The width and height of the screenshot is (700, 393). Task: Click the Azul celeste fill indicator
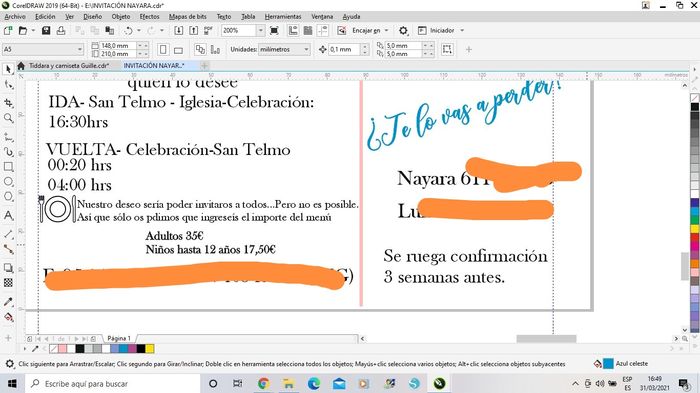coord(608,364)
